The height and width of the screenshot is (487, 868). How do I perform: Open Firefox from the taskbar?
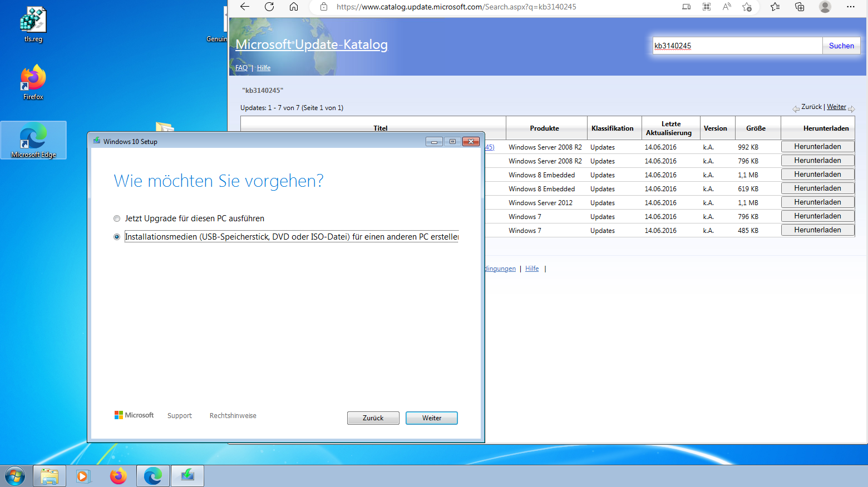(x=118, y=476)
